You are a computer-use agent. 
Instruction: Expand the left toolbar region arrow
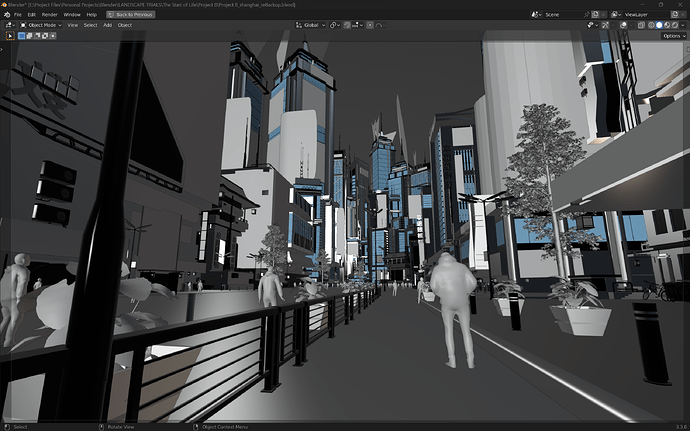(2, 49)
